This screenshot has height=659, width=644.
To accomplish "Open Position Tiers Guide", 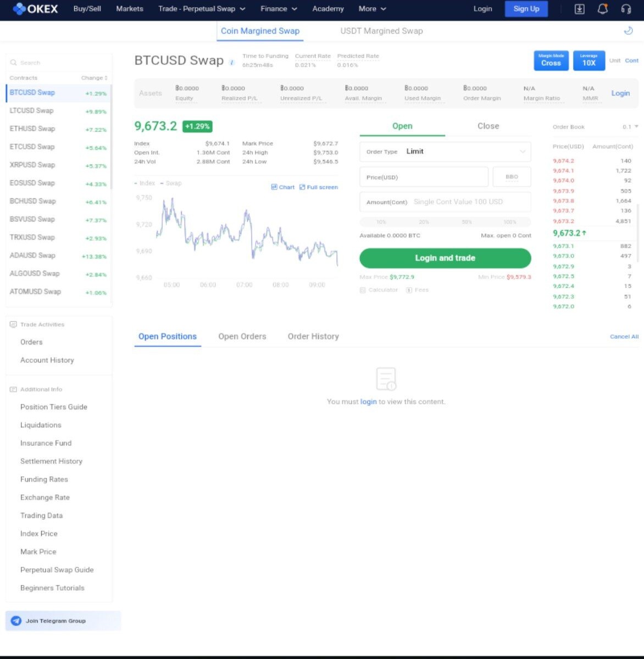I will click(x=54, y=407).
